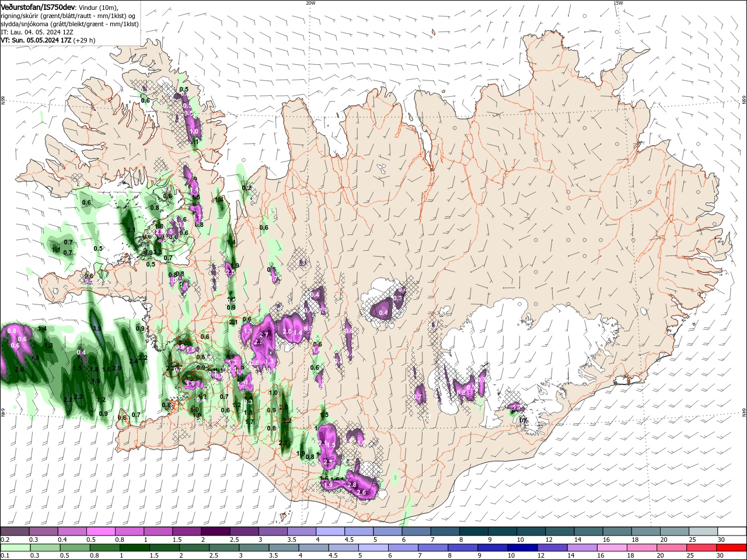Click the dark mauve 0.2 snow legend swatch
Screen dimensions: 747x560
pos(15,531)
